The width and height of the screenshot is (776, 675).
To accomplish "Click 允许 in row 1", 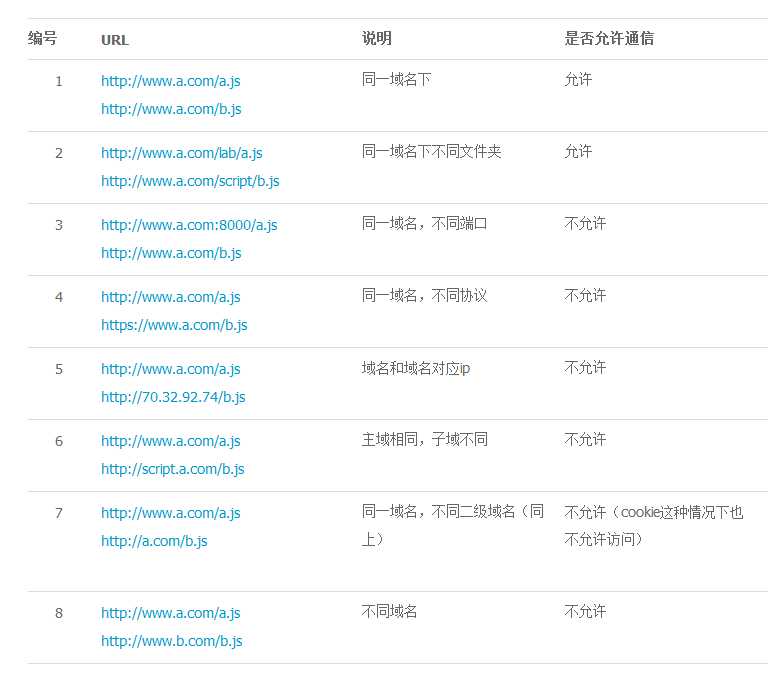I will point(578,79).
